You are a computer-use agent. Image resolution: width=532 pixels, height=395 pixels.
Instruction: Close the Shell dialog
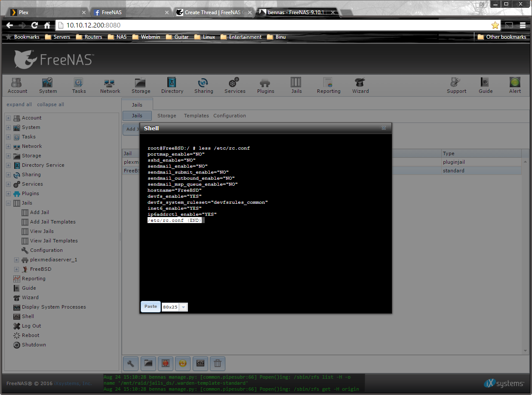coord(384,128)
